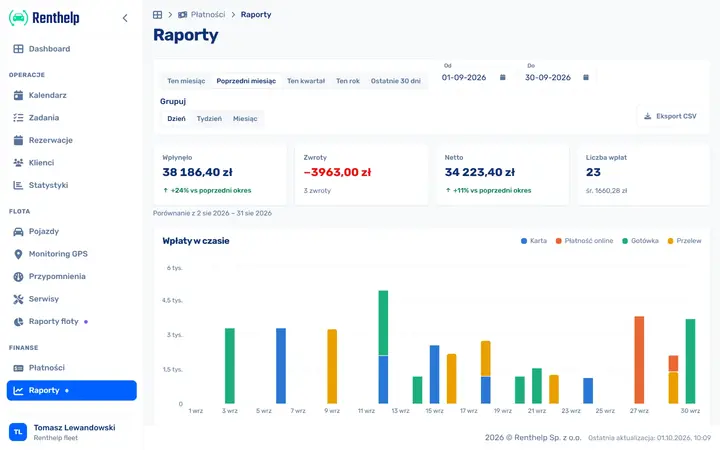Click the "3 zwroty" text
Image resolution: width=720 pixels, height=450 pixels.
317,190
